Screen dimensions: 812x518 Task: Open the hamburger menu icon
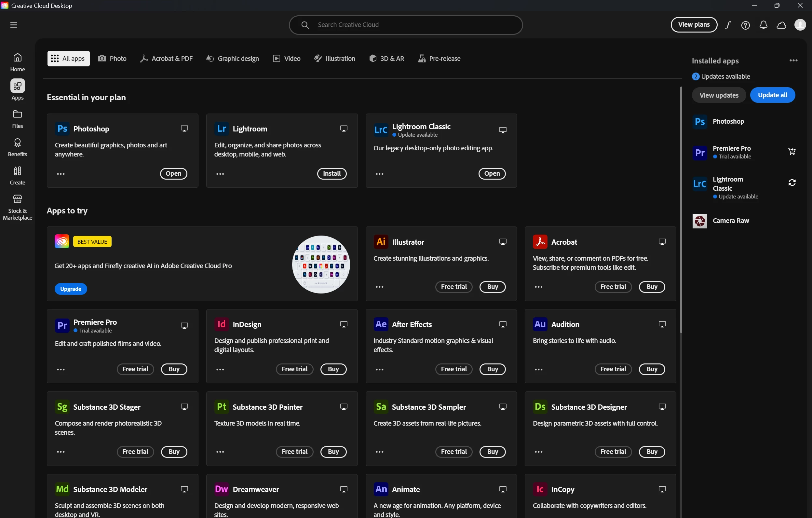(x=14, y=25)
